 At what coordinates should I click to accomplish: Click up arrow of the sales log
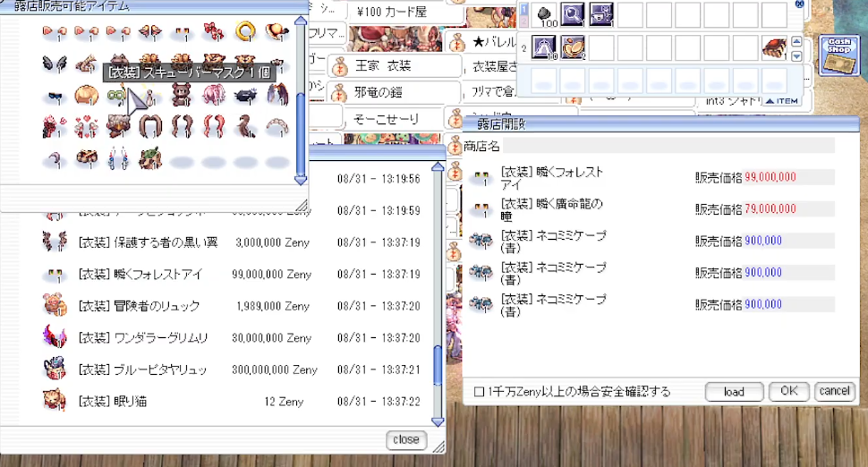[438, 166]
